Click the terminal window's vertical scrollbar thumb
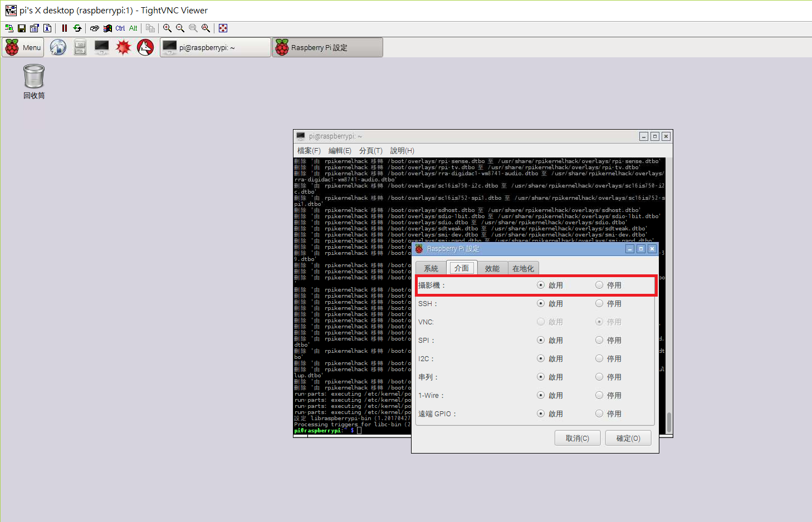 point(669,422)
